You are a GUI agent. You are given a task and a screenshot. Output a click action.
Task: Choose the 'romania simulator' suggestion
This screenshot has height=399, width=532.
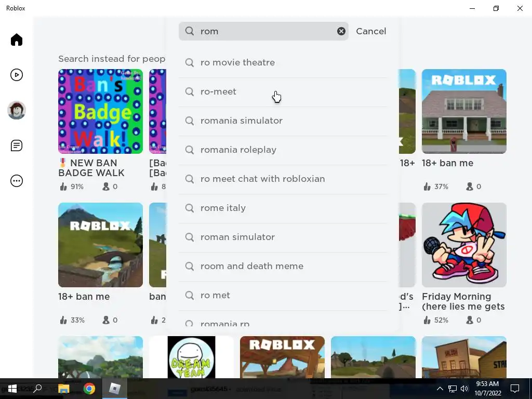283,121
